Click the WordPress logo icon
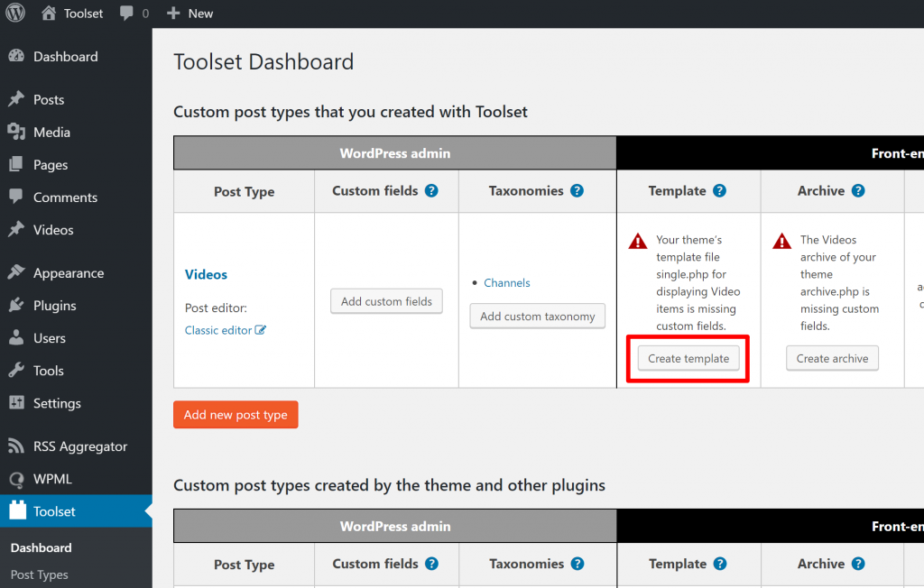This screenshot has height=588, width=924. pyautogui.click(x=15, y=13)
